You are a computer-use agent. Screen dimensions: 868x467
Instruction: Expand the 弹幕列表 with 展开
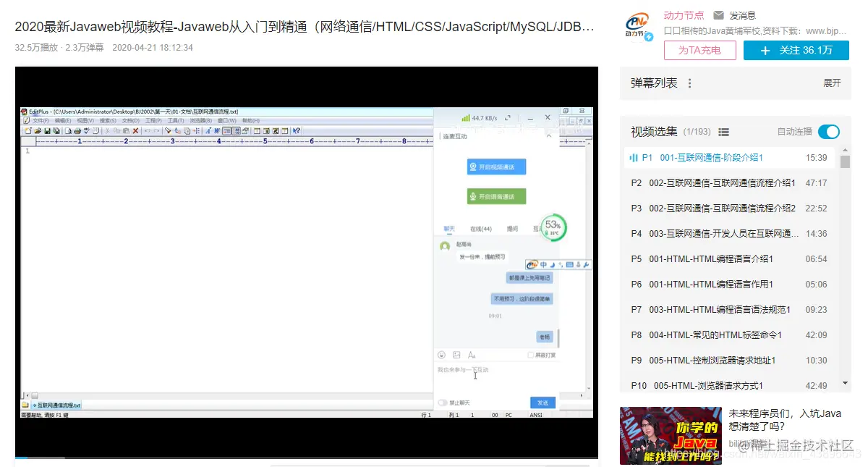click(832, 83)
